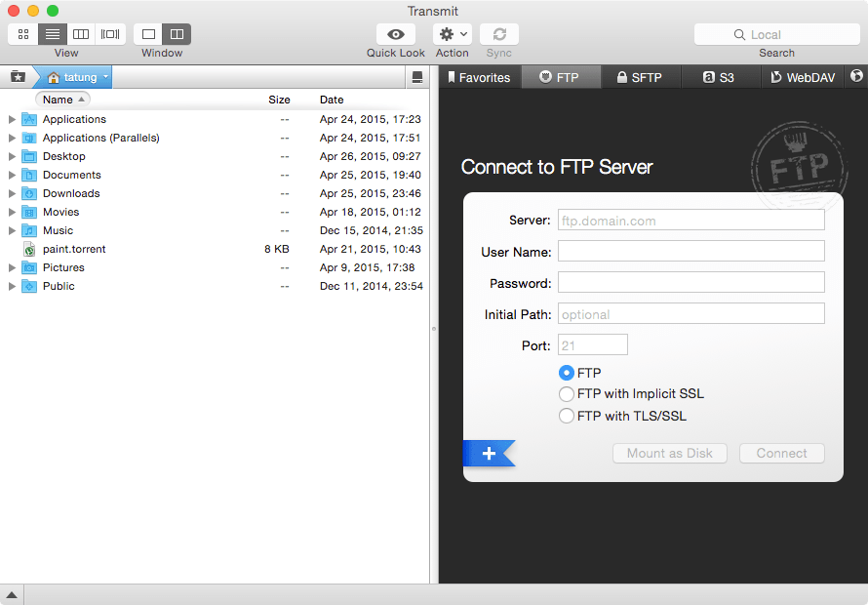Click the blue plus favorite ribbon
This screenshot has width=868, height=605.
point(489,453)
